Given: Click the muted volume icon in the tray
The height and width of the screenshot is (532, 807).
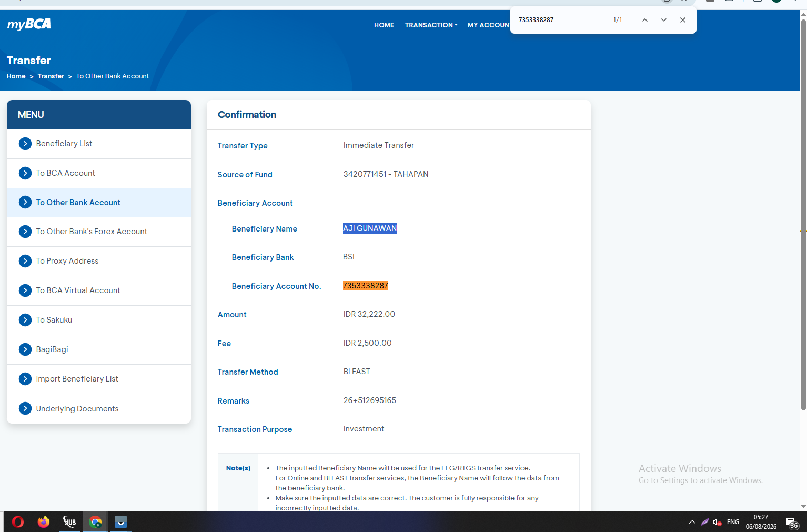Looking at the screenshot, I should click(717, 522).
